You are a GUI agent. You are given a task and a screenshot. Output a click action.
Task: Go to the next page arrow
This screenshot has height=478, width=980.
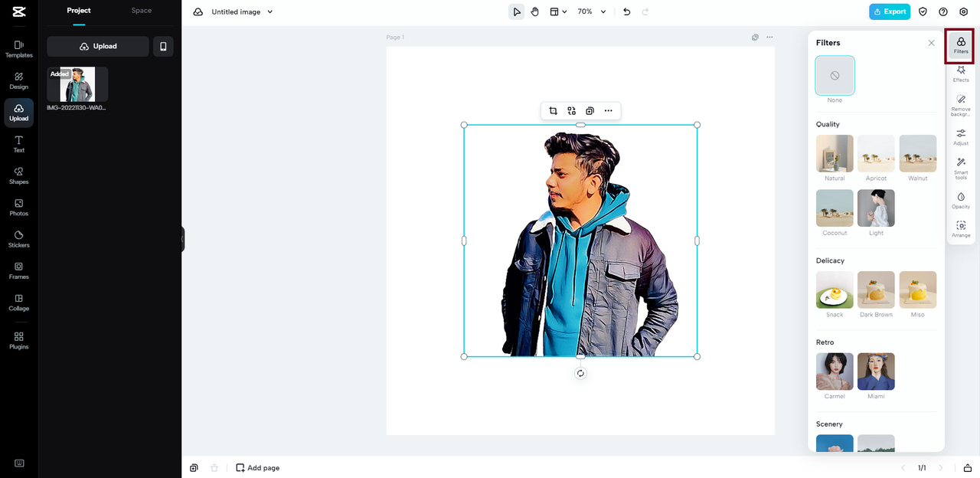tap(940, 467)
